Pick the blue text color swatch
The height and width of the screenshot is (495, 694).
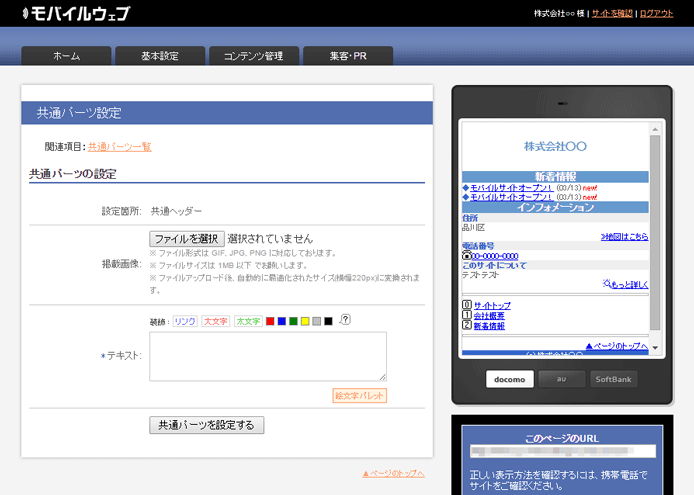[x=282, y=321]
